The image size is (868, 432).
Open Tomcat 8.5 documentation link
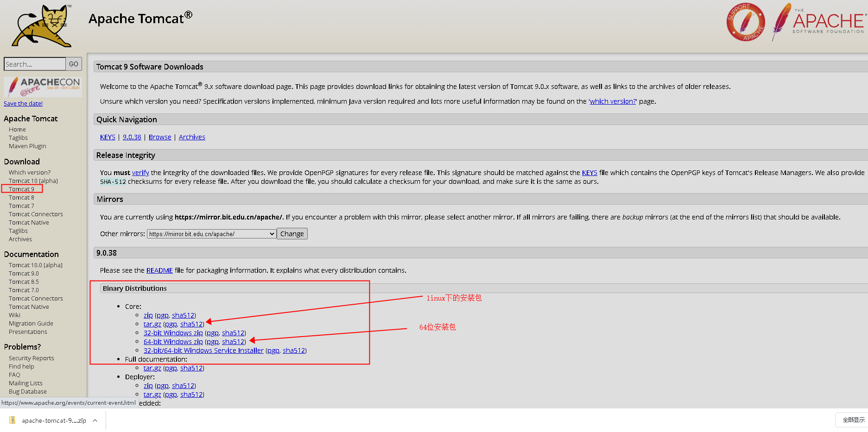tap(24, 282)
